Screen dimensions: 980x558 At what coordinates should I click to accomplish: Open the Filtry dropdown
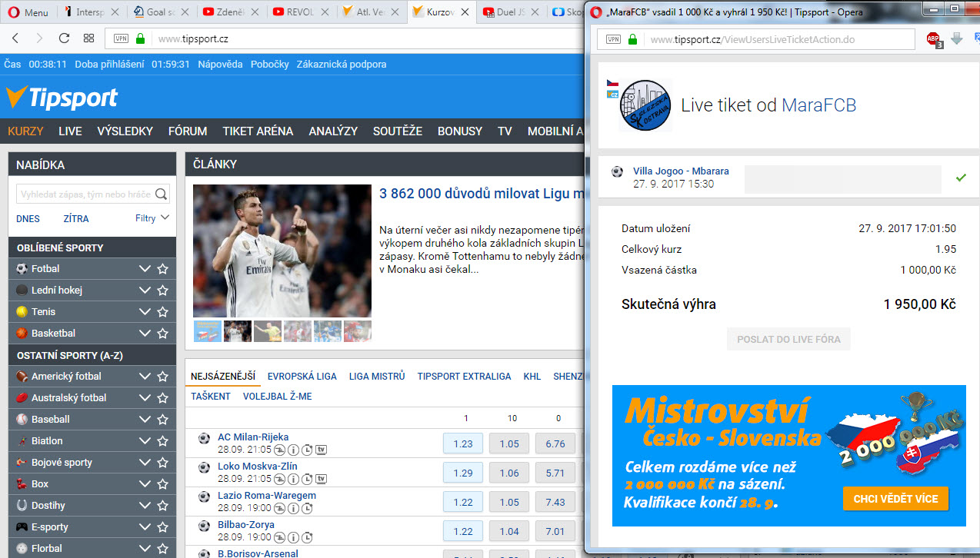tap(152, 218)
